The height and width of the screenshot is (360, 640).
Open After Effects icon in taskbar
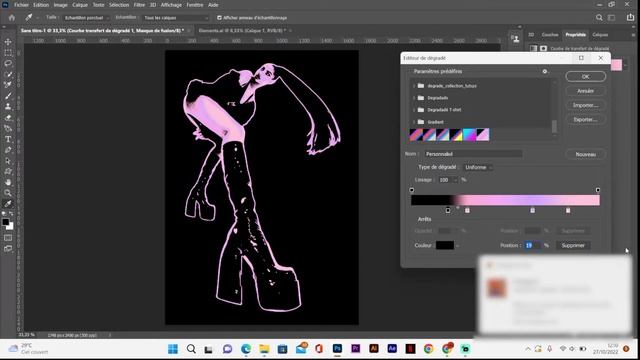[x=392, y=349]
